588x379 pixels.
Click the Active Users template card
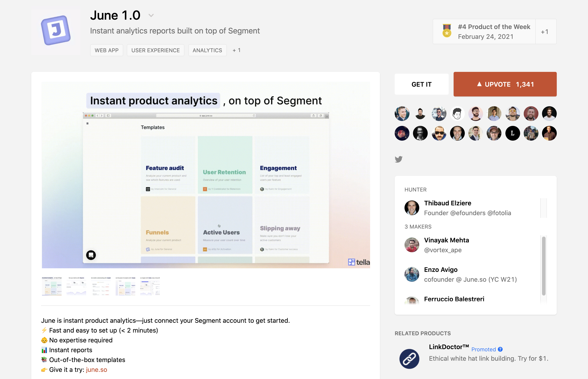[x=225, y=225]
